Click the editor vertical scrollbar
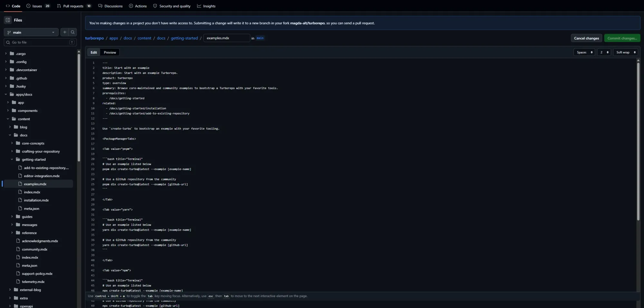This screenshot has width=644, height=308. coord(638,141)
